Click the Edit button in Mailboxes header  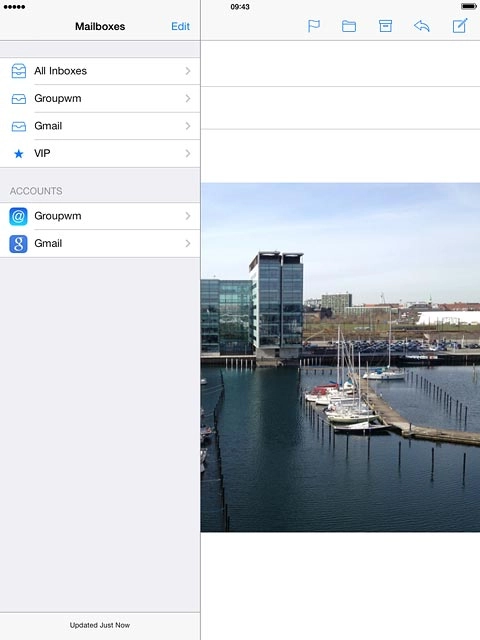(180, 27)
